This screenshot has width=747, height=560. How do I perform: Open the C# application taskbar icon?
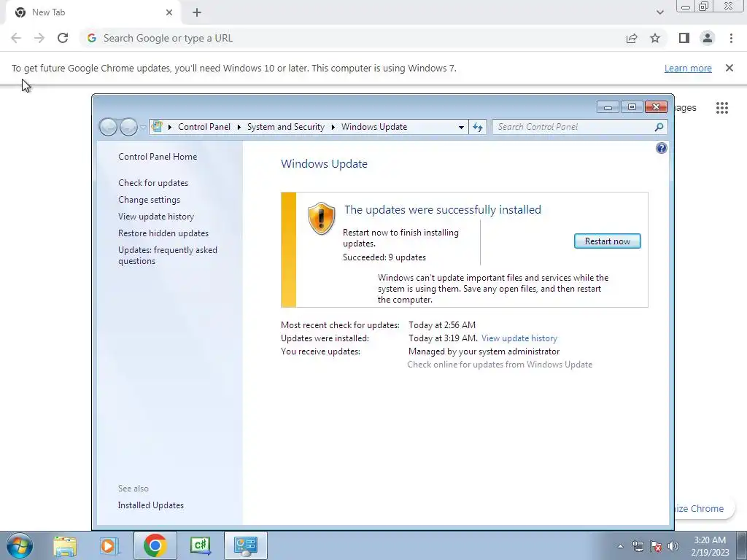pos(200,545)
